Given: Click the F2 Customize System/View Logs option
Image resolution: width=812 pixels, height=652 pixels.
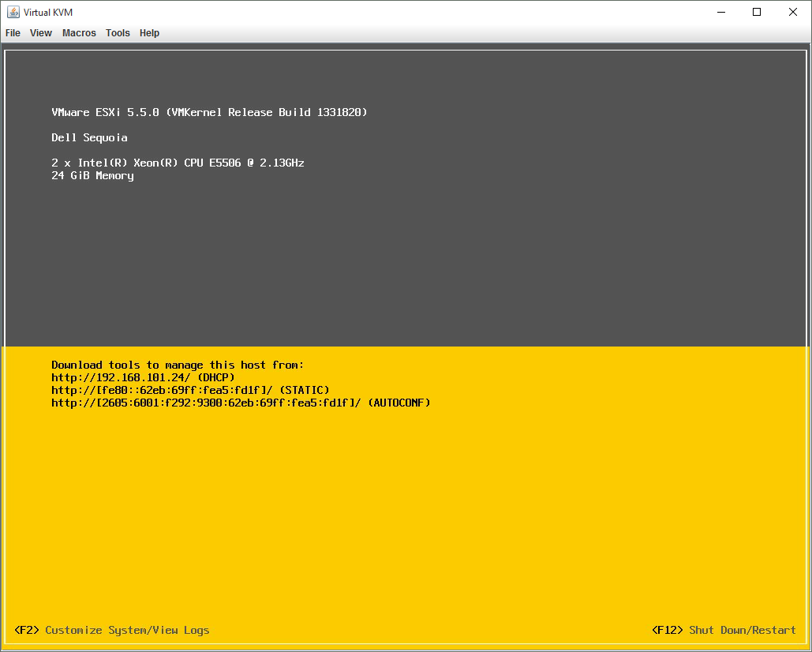Looking at the screenshot, I should pyautogui.click(x=112, y=630).
